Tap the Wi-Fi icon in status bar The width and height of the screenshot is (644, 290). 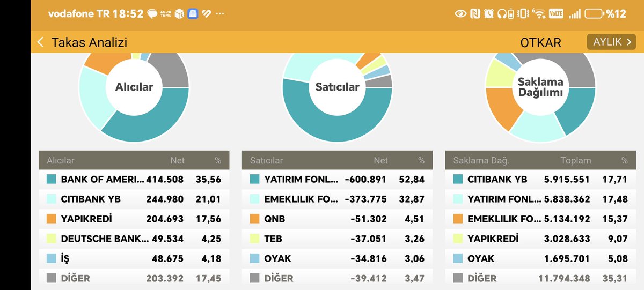point(539,14)
